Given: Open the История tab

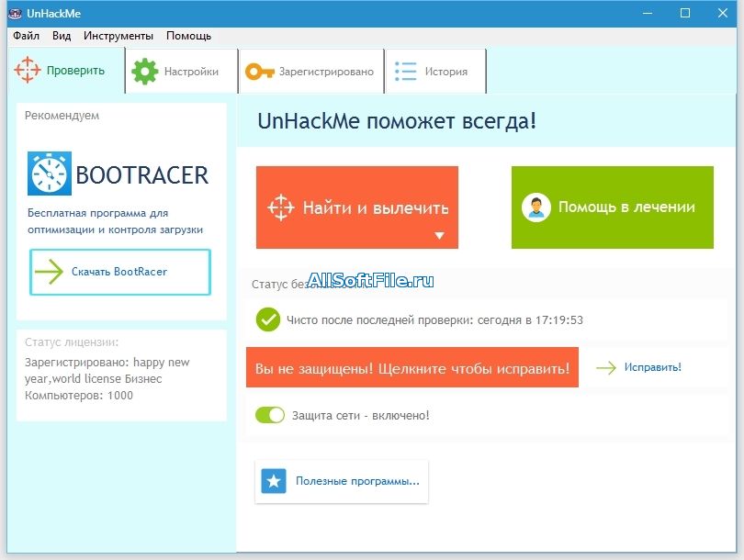Looking at the screenshot, I should click(x=436, y=71).
